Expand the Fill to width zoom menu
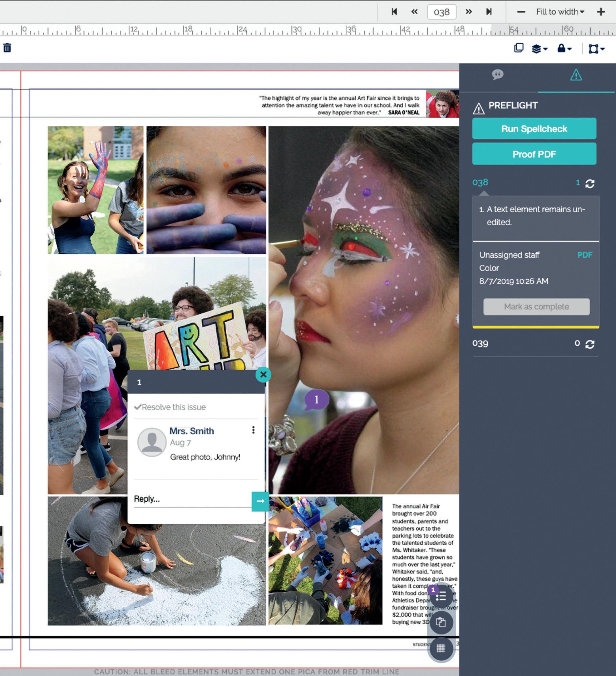 pos(560,12)
